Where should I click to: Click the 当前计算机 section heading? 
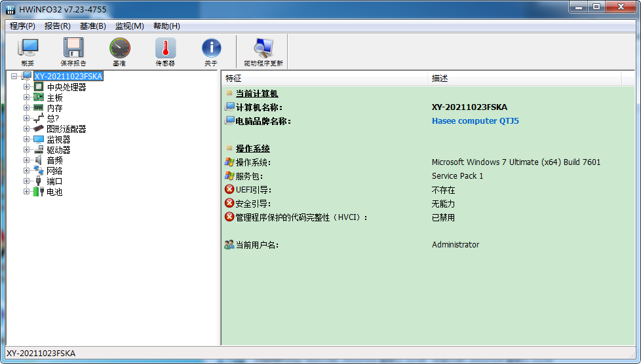257,94
